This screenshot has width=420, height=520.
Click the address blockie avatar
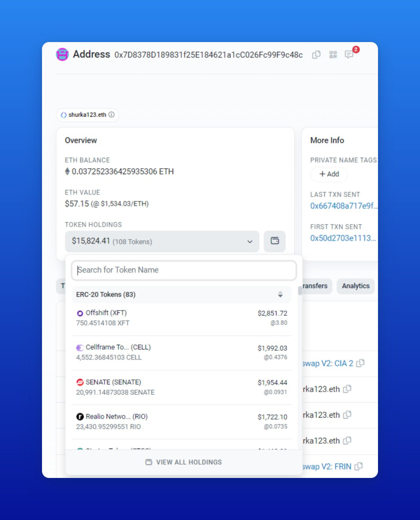[x=62, y=54]
